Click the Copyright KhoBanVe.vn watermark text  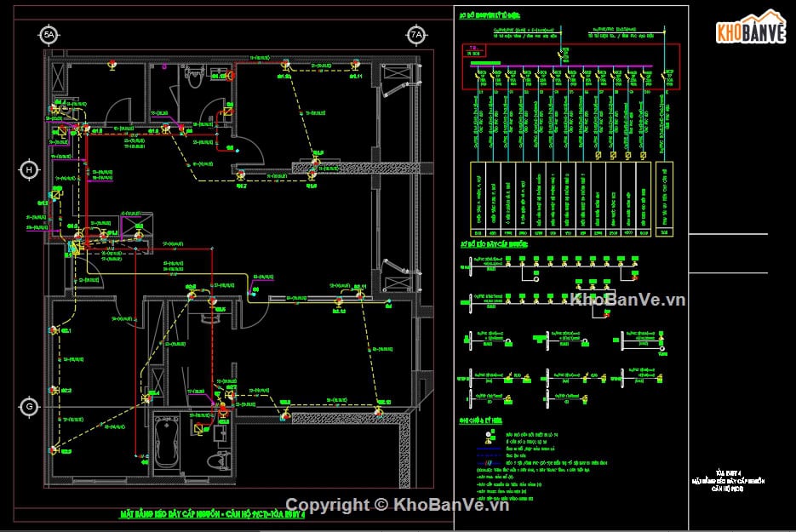coord(397,505)
